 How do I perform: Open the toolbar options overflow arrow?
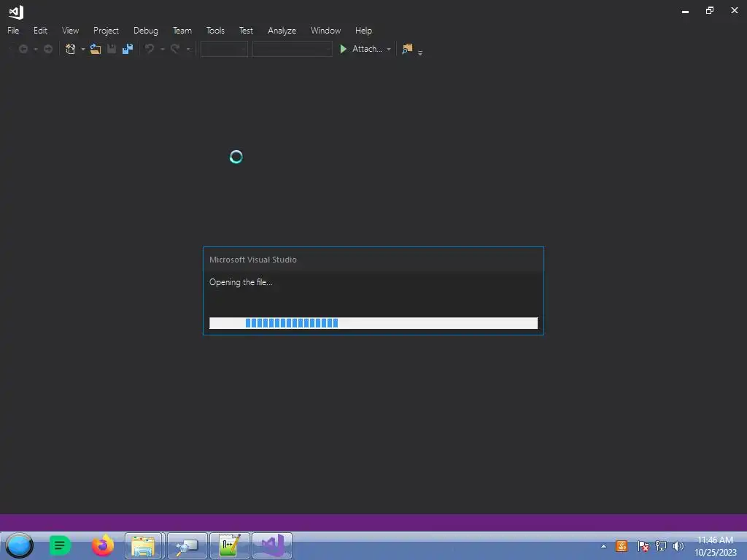420,52
